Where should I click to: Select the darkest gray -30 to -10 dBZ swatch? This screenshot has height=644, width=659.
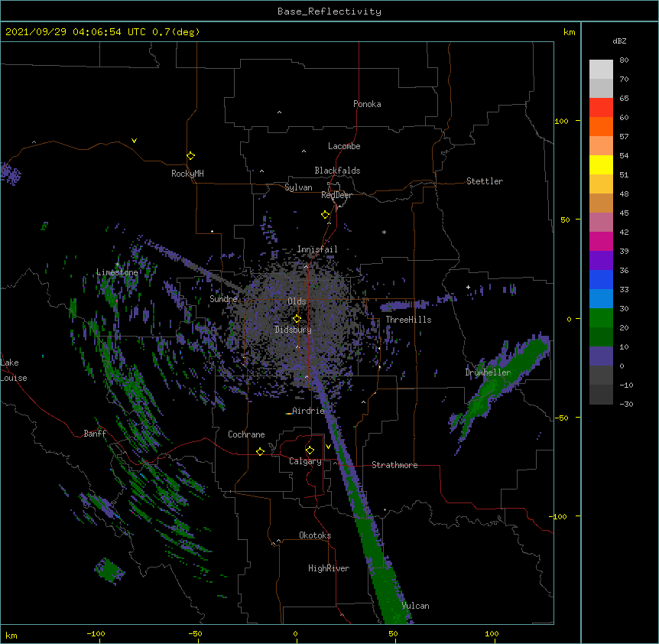601,395
